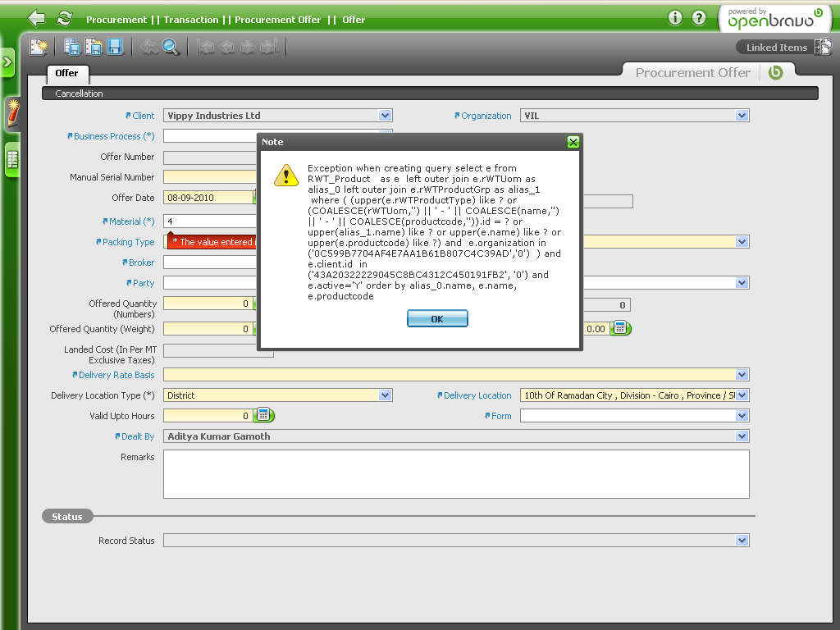
Task: Open Linked Items
Action: pos(776,48)
